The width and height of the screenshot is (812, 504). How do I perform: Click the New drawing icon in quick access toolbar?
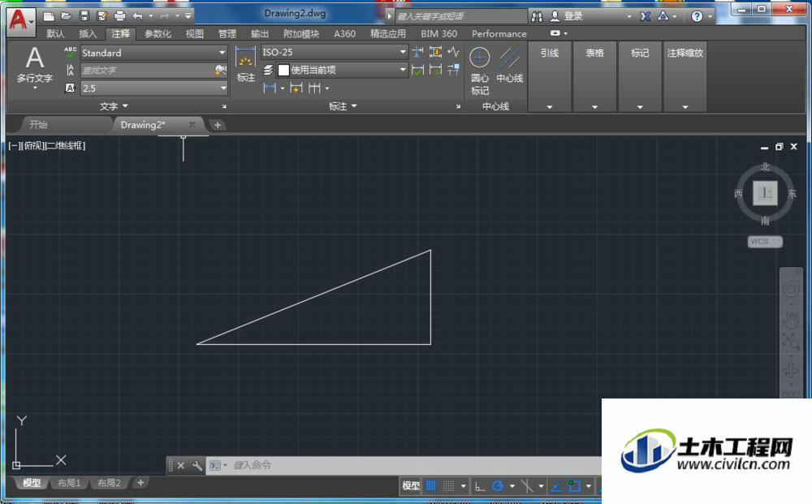click(x=49, y=16)
